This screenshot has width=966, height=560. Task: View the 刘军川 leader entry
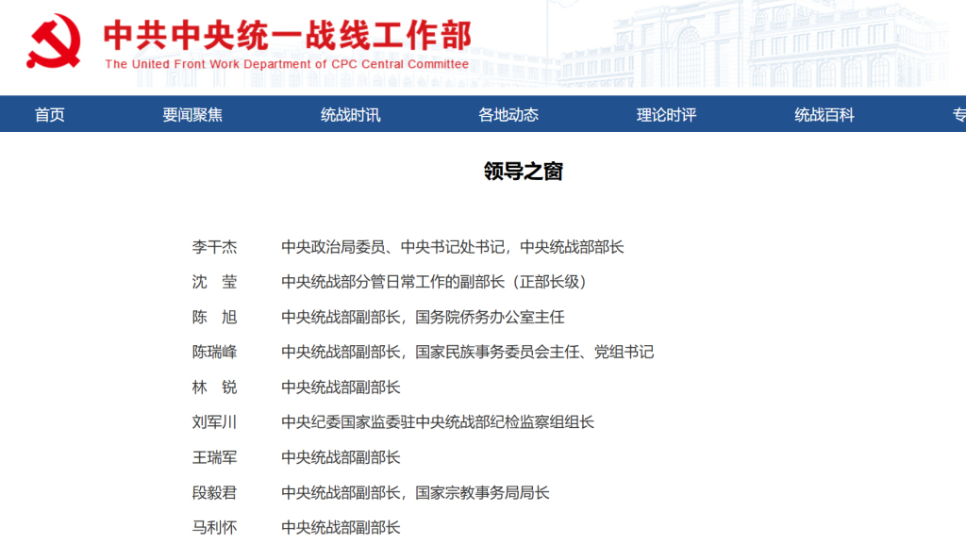214,422
